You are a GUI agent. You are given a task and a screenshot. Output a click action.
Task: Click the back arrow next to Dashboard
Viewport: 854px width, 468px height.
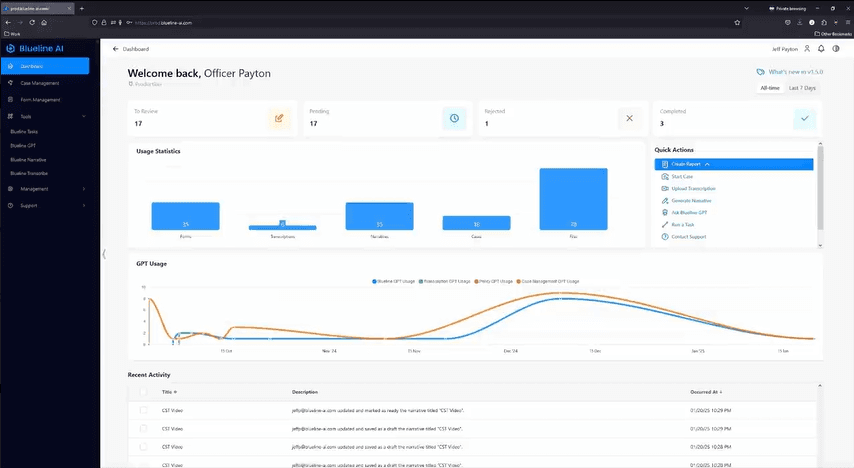116,48
